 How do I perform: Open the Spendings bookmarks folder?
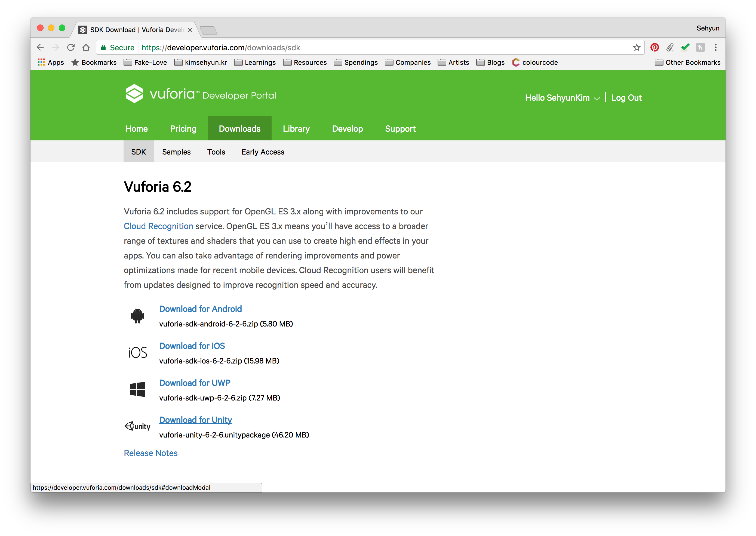point(356,62)
